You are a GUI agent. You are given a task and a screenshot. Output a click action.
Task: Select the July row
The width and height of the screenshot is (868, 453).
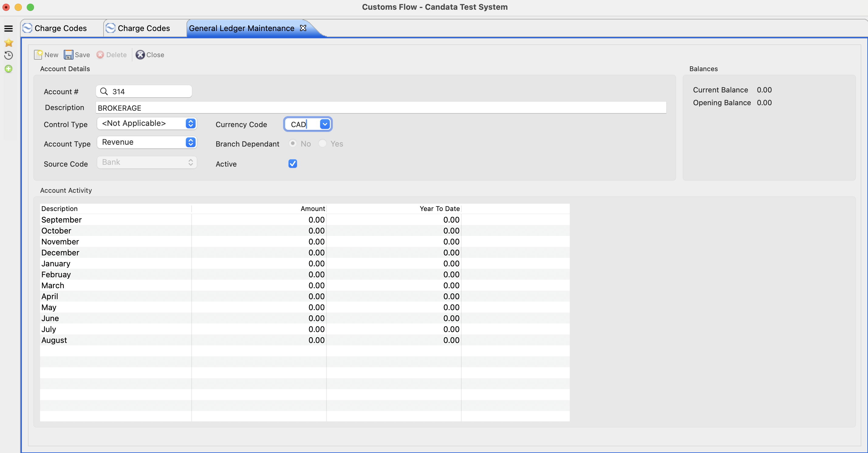[305, 329]
